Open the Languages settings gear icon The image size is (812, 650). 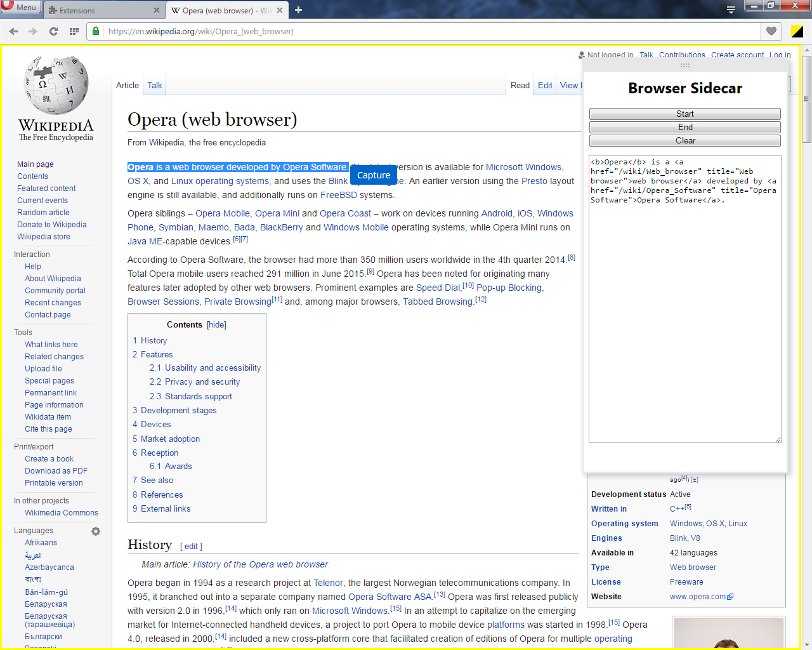tap(96, 531)
